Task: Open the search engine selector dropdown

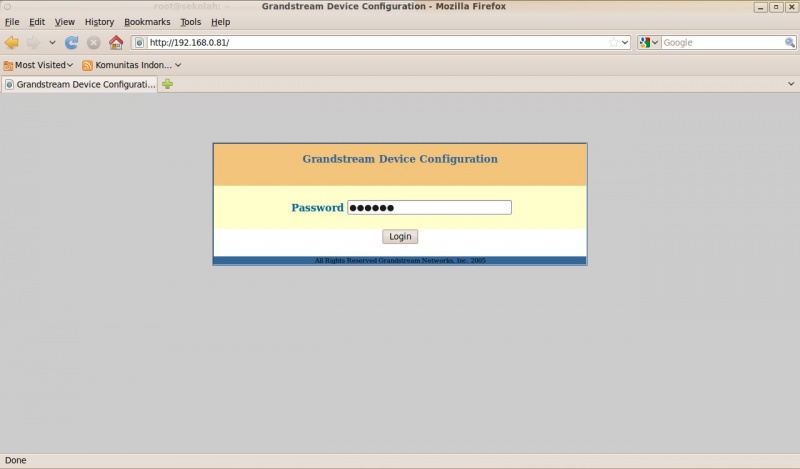Action: click(650, 43)
